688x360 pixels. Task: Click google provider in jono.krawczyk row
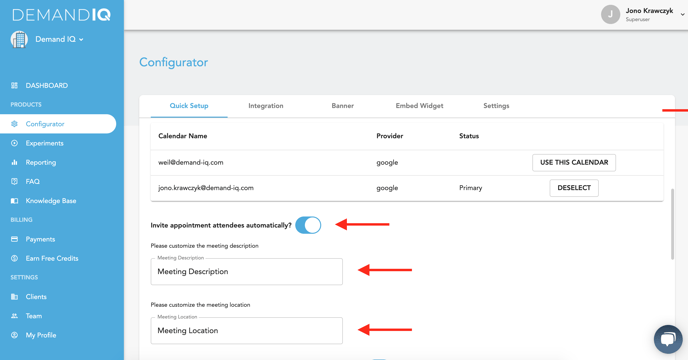(387, 188)
